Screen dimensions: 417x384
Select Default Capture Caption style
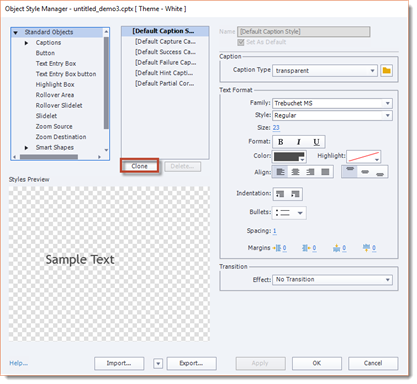(x=165, y=42)
